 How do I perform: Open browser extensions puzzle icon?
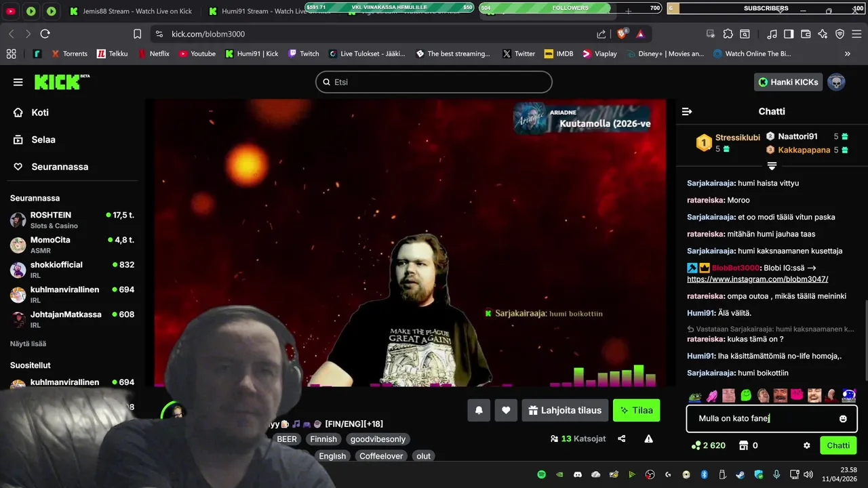click(728, 34)
